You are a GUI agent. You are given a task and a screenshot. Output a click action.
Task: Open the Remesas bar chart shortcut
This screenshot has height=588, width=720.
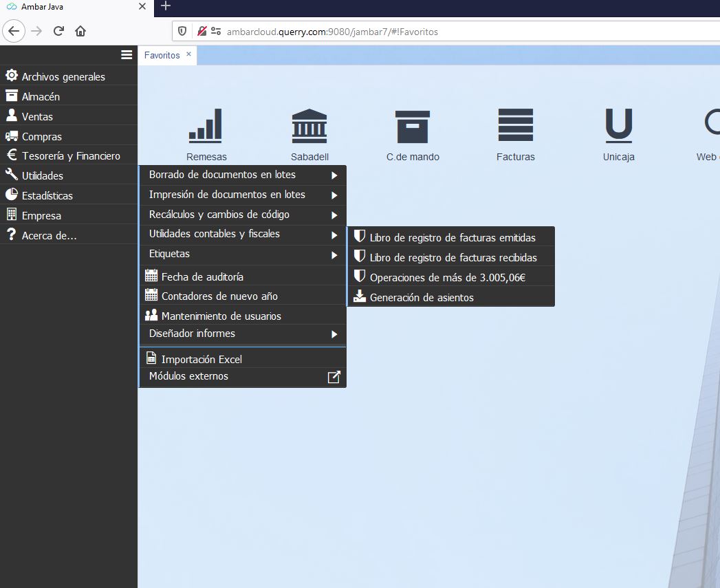coord(206,127)
